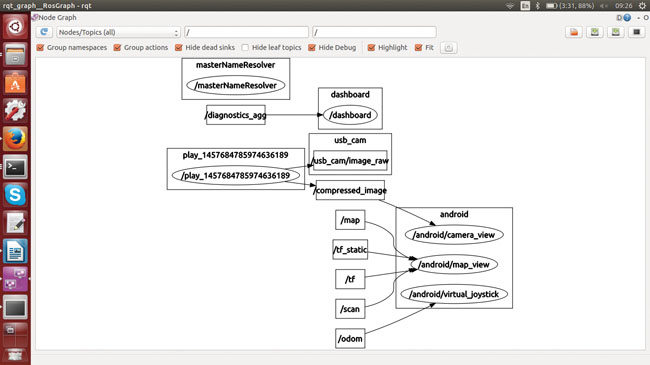Toggle Highlight checkbox
The height and width of the screenshot is (365, 650).
(x=371, y=48)
